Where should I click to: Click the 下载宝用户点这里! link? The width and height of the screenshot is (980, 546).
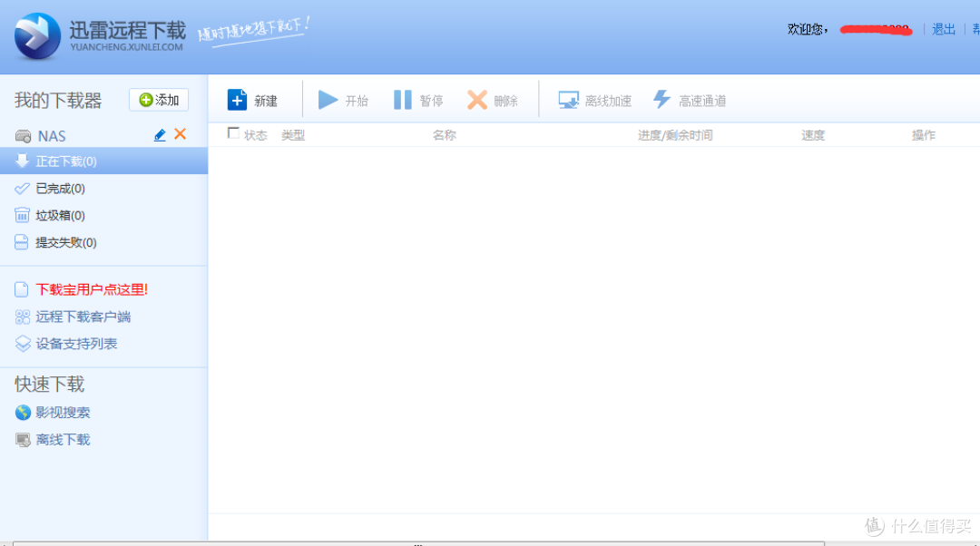point(92,289)
